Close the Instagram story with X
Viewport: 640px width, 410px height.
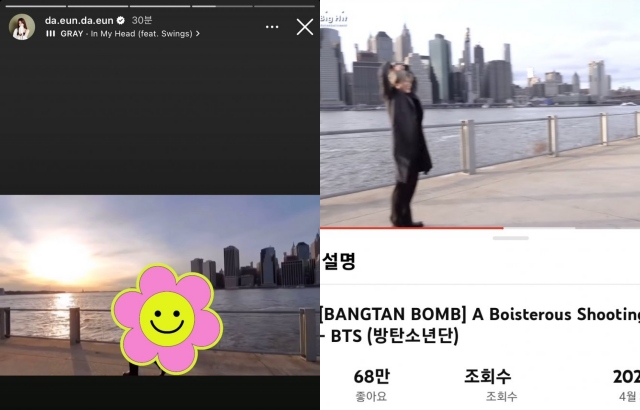click(304, 27)
